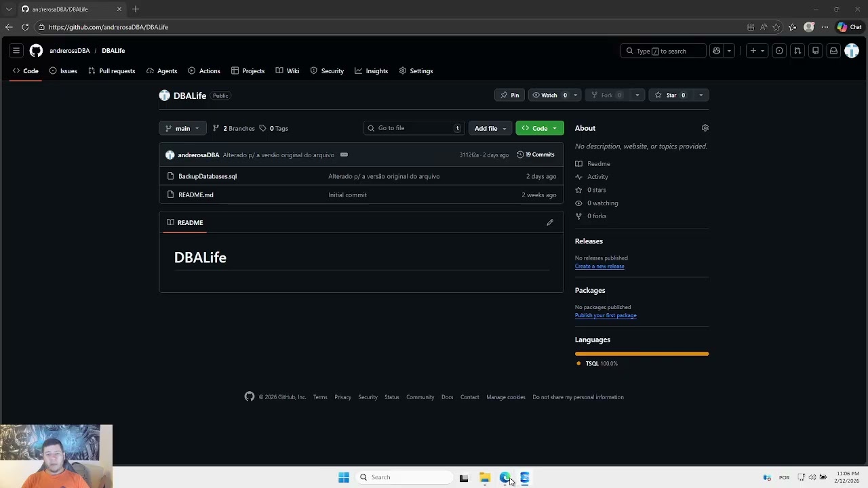Pin the DBALife repository
Image resolution: width=868 pixels, height=488 pixels.
(x=509, y=96)
